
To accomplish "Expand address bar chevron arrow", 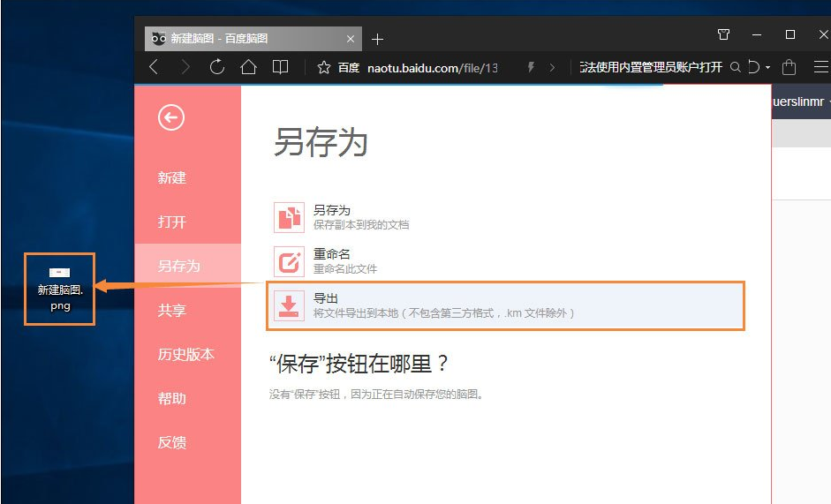I will tap(552, 67).
